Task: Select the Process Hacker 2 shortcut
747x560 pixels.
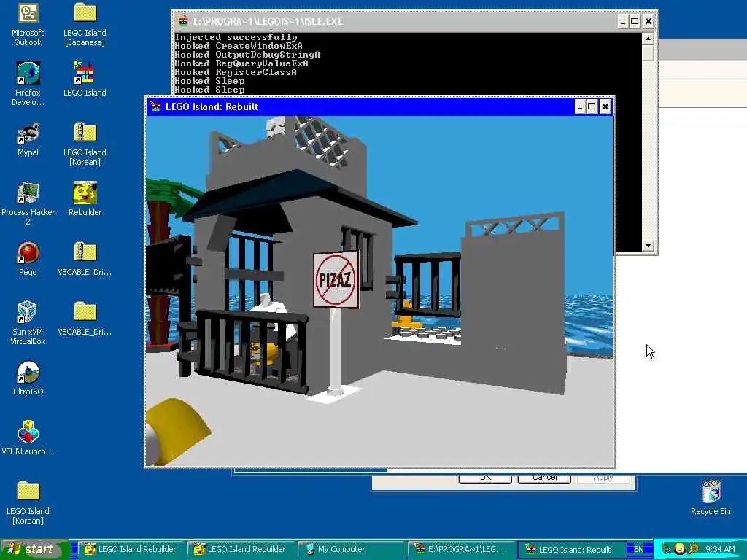Action: 28,203
